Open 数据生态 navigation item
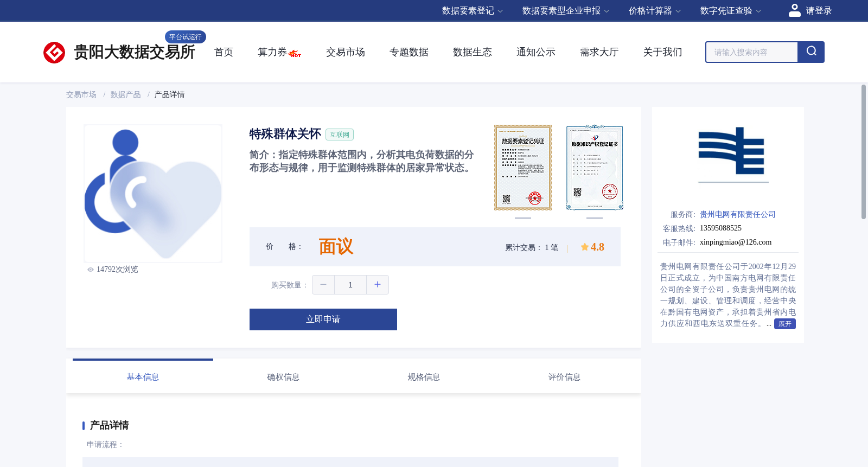Screen dimensions: 868x467 pyautogui.click(x=473, y=52)
